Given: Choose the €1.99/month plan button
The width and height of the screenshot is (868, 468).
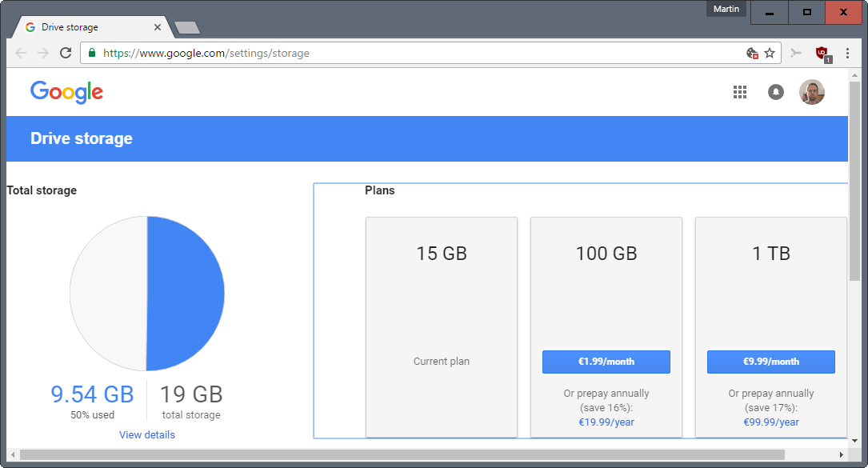Looking at the screenshot, I should [x=606, y=362].
